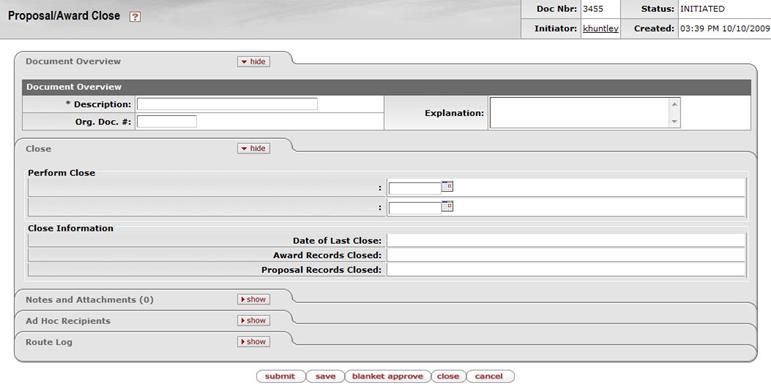
Task: Click the Proposal/Award Close page title
Action: click(64, 16)
